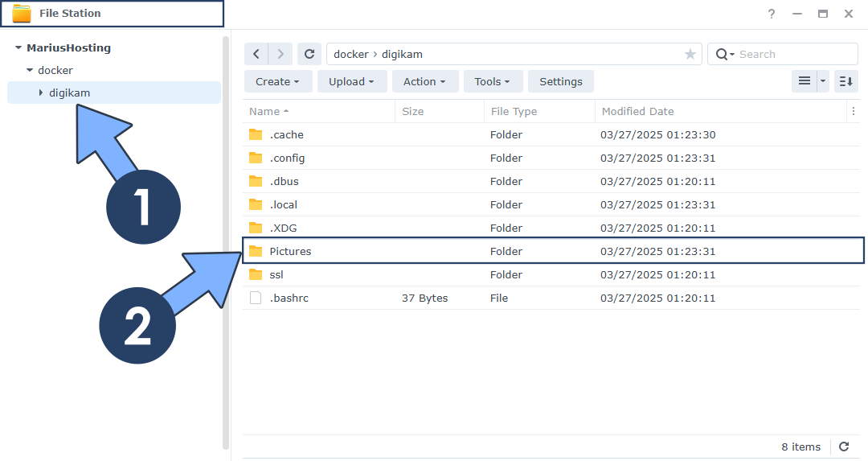Viewport: 868px width, 461px height.
Task: Open the Action menu
Action: [x=425, y=81]
